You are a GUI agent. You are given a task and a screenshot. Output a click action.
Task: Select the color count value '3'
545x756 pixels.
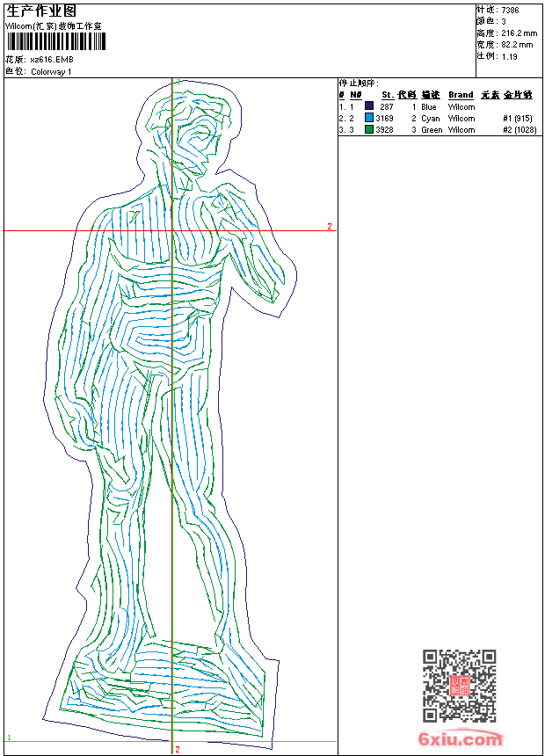coord(504,22)
